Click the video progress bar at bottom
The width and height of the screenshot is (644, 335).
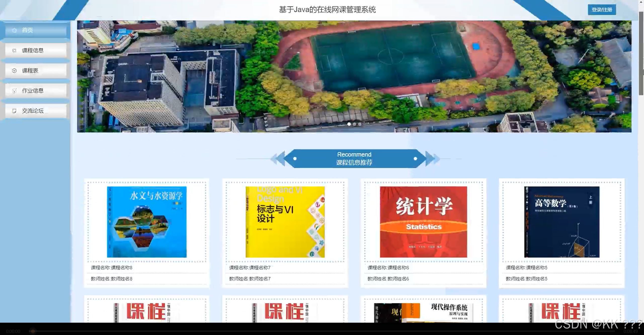tap(322, 331)
